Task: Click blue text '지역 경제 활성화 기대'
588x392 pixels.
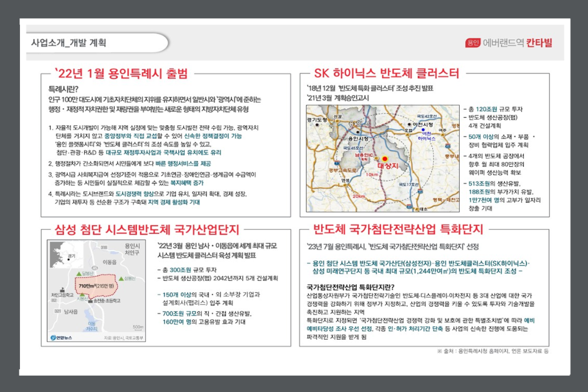Action: (x=174, y=202)
